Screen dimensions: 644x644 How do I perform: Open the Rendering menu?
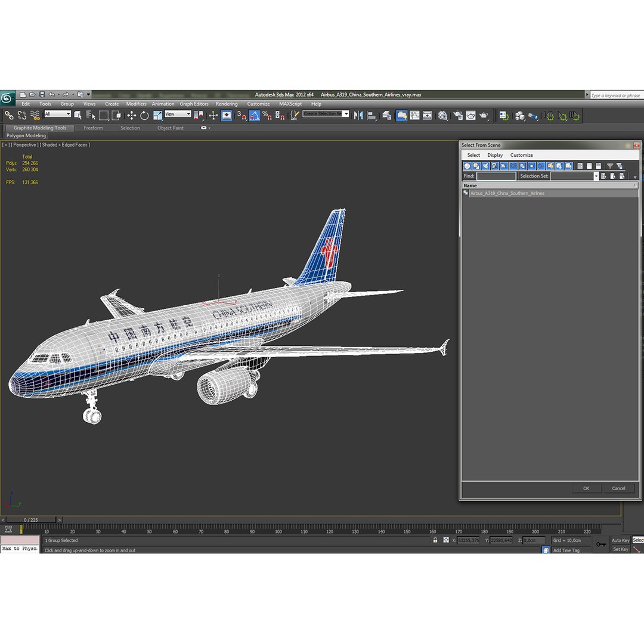(227, 104)
